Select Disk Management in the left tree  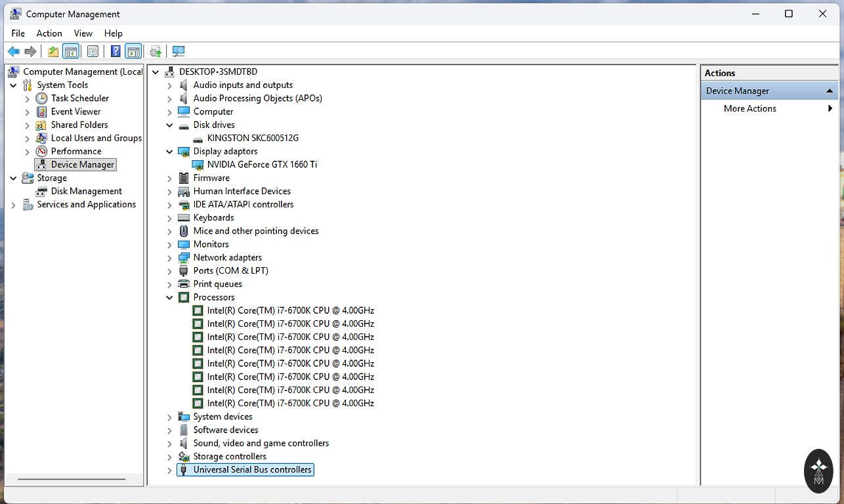coord(86,192)
